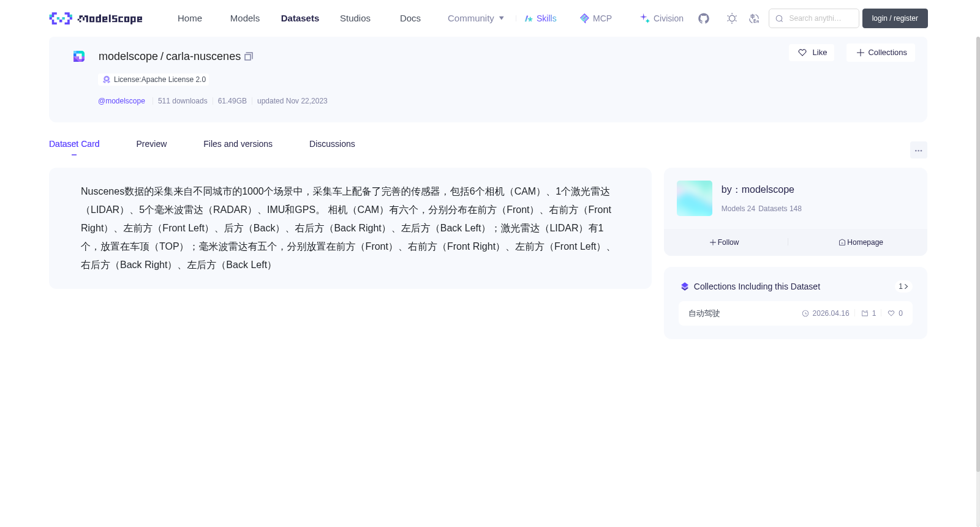Follow the modelscope author
Screen dimensions: 980x527
[724, 242]
